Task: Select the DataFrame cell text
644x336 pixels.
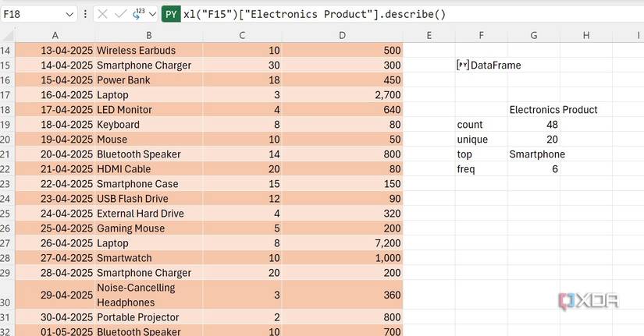Action: coord(496,65)
